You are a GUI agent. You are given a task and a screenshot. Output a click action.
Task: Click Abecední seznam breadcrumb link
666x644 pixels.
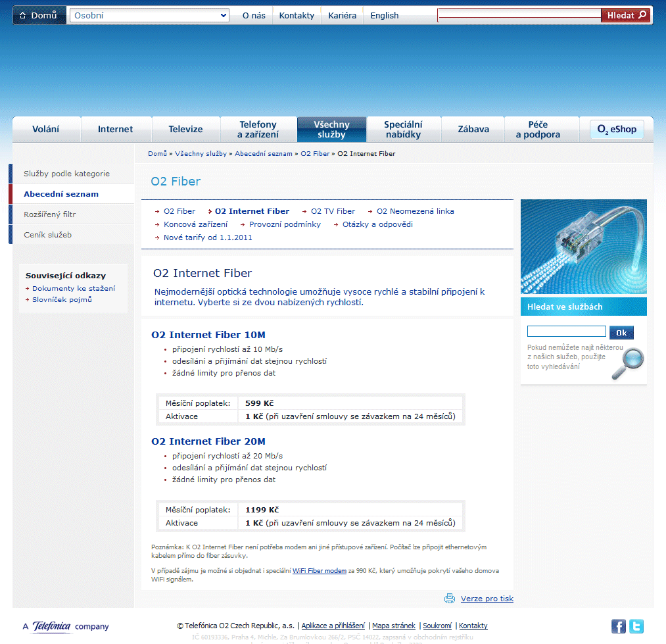(264, 153)
